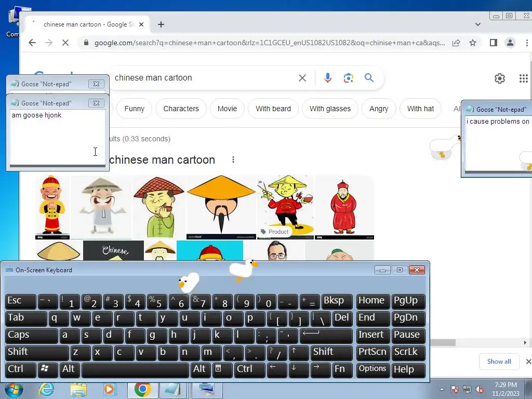The image size is (532, 399).
Task: Select the With beard filter chip
Action: click(x=273, y=109)
